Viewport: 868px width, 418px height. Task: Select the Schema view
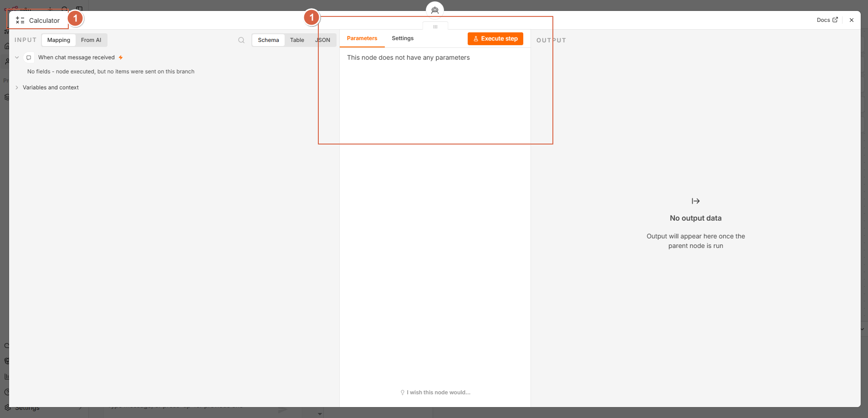pos(268,40)
